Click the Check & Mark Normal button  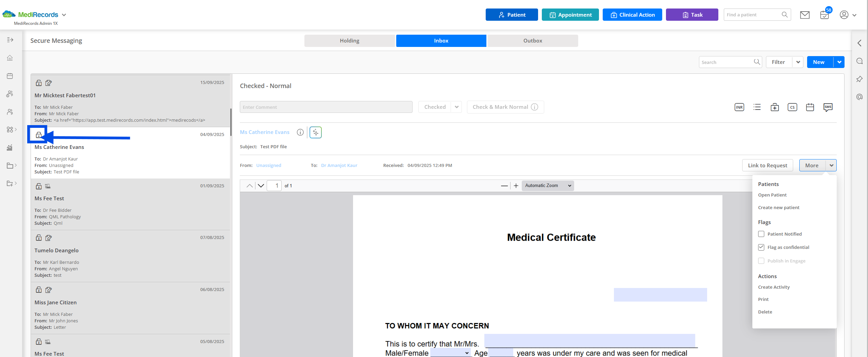(505, 107)
